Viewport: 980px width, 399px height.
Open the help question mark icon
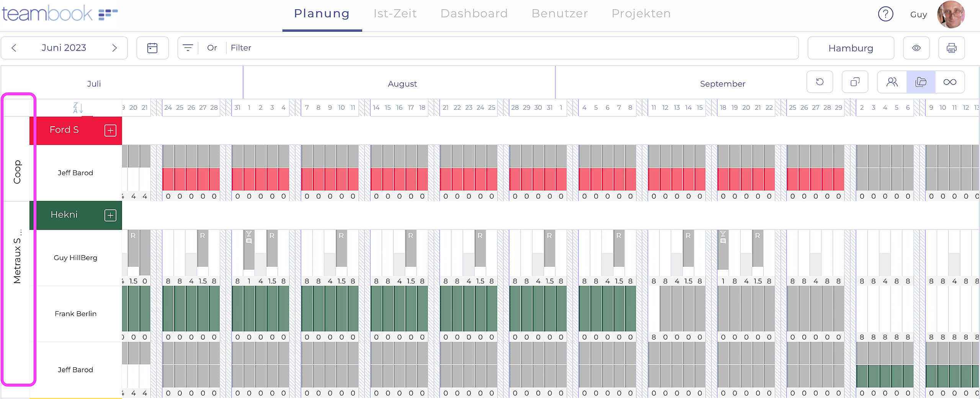[885, 14]
